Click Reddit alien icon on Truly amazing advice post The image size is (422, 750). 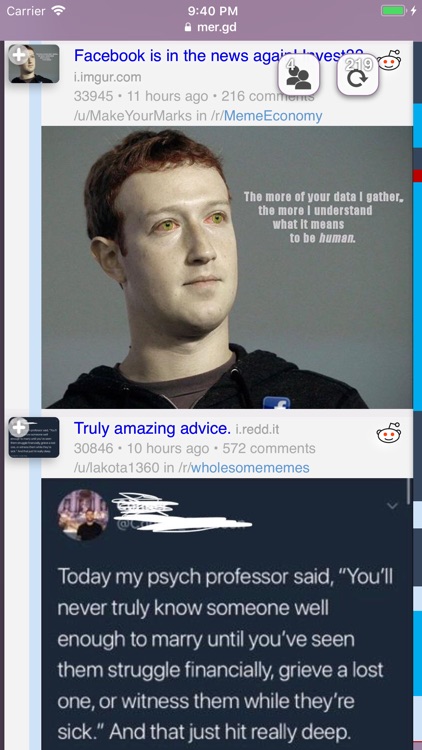pyautogui.click(x=389, y=432)
